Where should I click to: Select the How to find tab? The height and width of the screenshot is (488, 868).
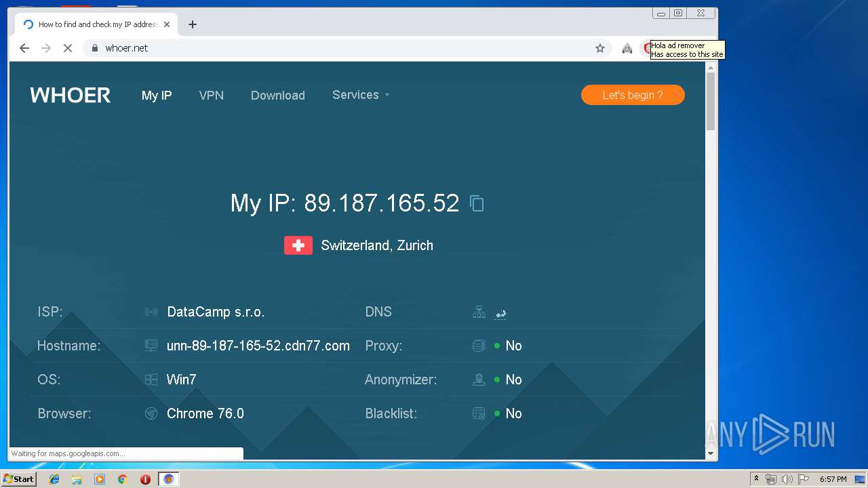click(96, 24)
